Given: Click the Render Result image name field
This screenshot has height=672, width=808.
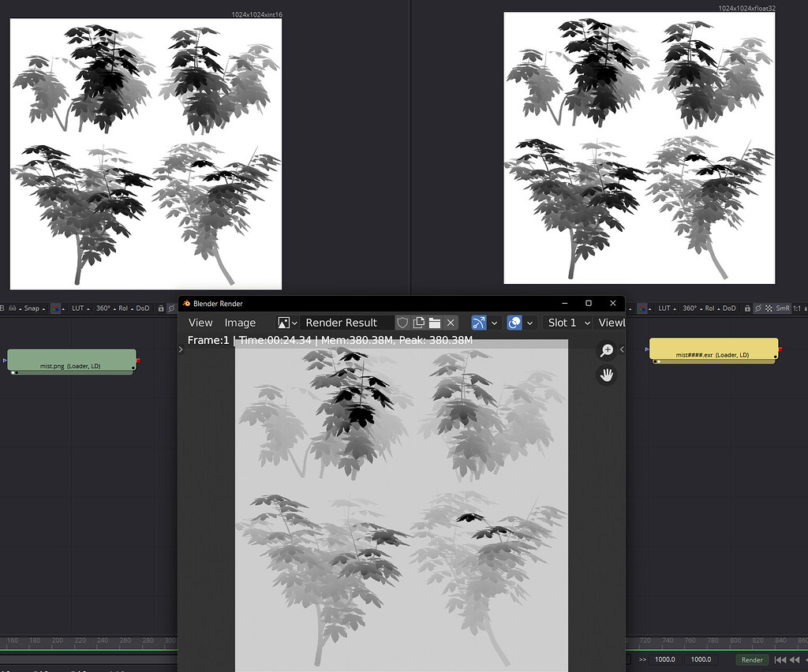Looking at the screenshot, I should point(346,323).
